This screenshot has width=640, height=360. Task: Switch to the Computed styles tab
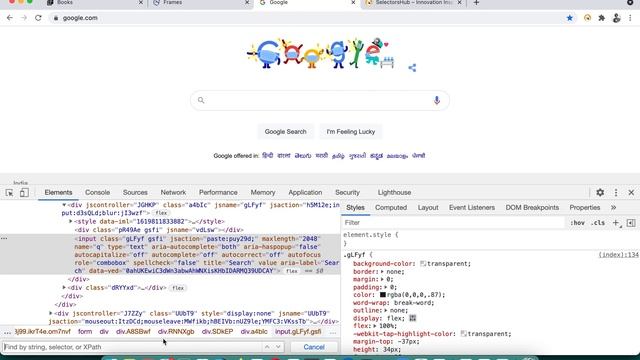pos(391,207)
